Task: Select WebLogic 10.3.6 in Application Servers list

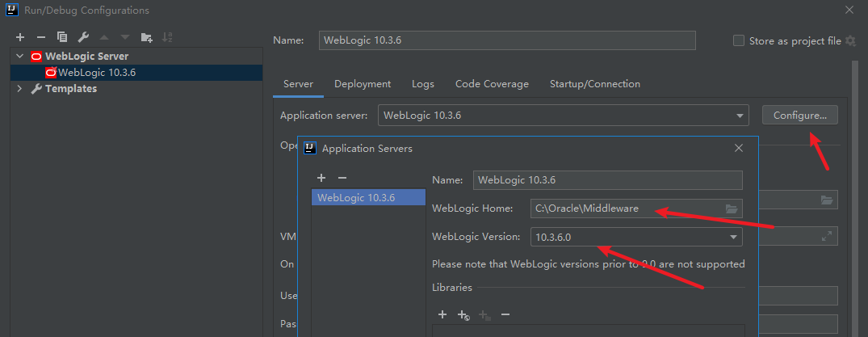Action: pos(369,197)
